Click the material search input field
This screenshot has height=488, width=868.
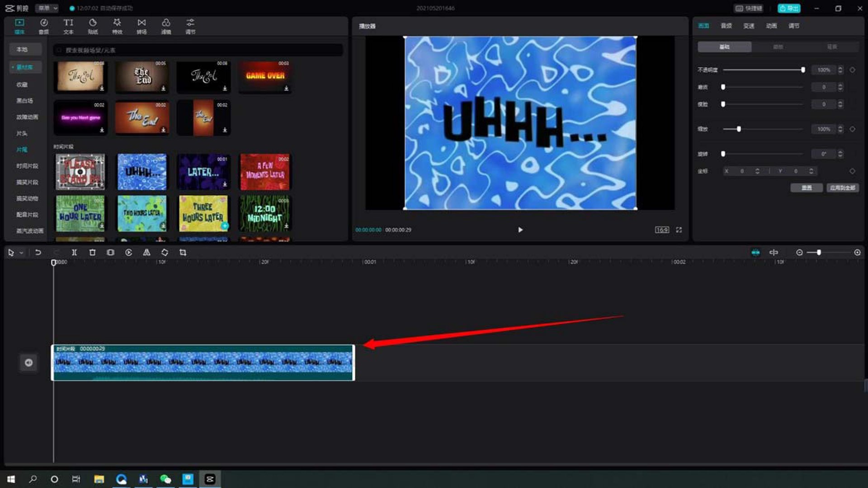click(x=198, y=50)
